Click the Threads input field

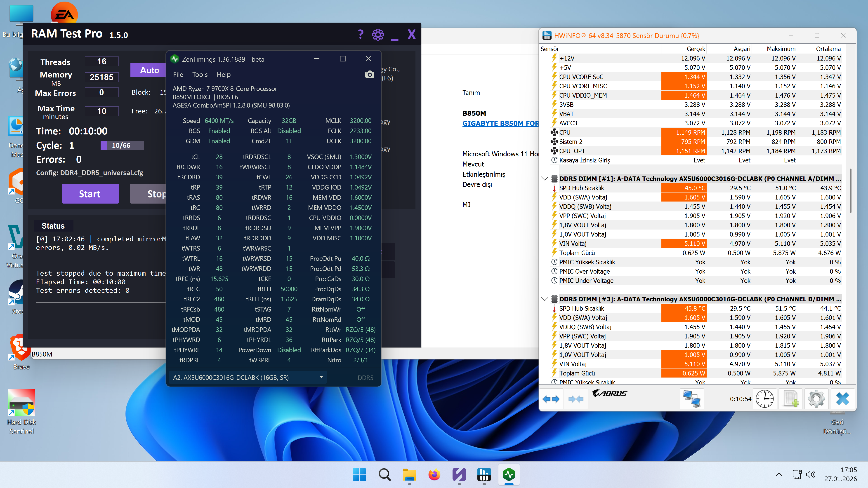[101, 62]
